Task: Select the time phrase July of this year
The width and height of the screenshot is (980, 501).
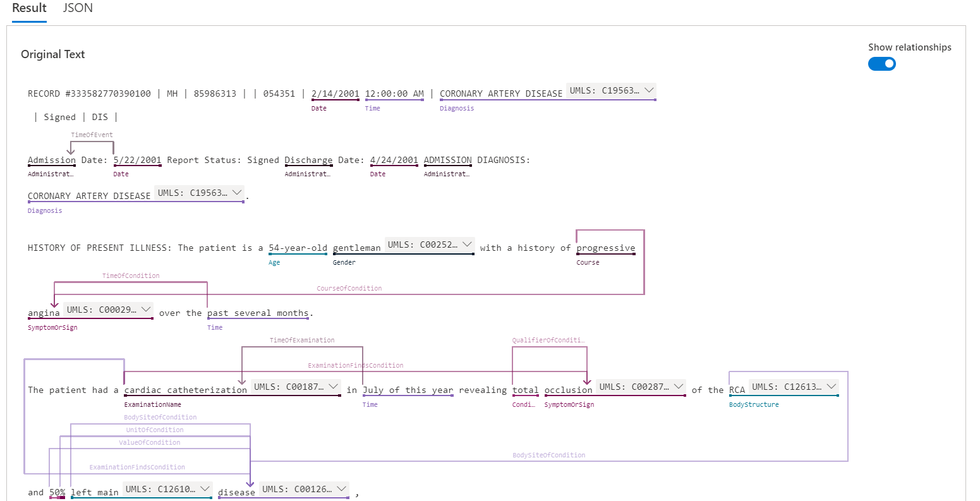Action: [x=408, y=390]
